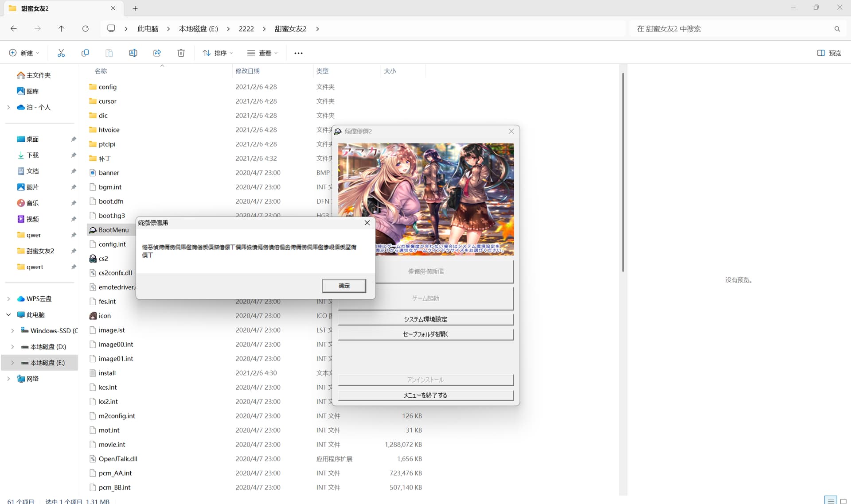Open the three-dots more options menu
Image resolution: width=851 pixels, height=504 pixels.
coord(298,53)
